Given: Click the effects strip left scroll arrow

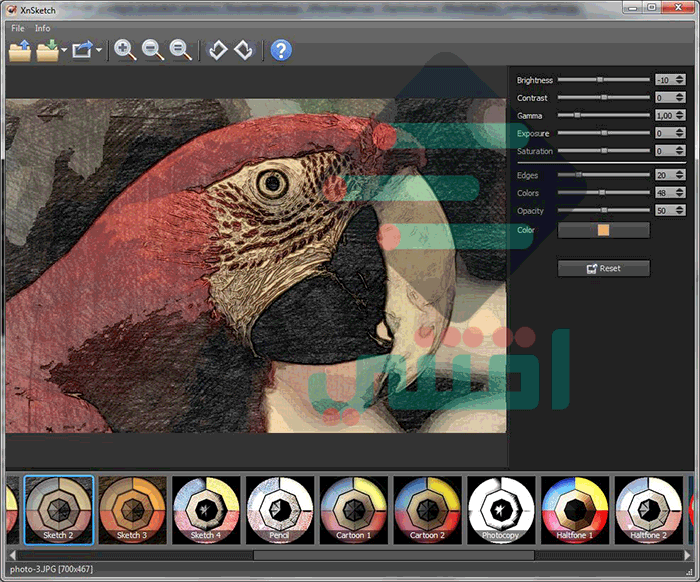Looking at the screenshot, I should coord(12,555).
